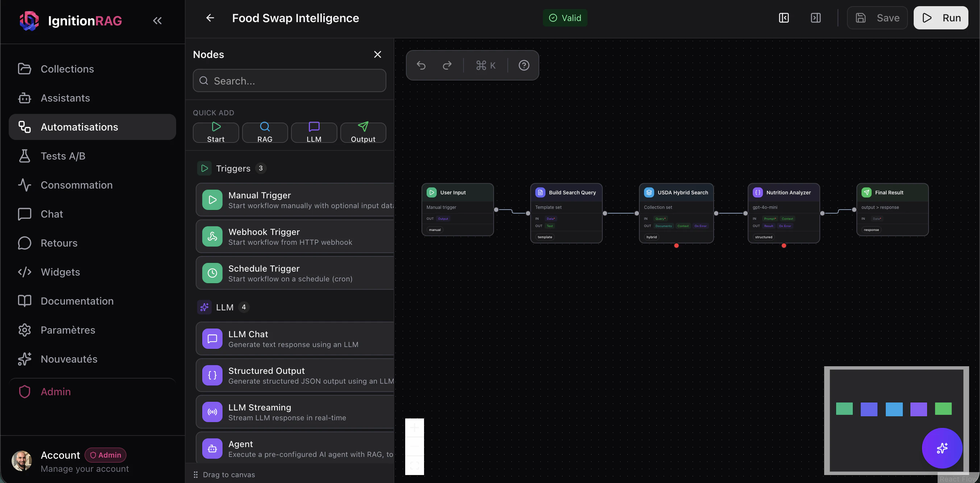980x483 pixels.
Task: Undo the last canvas action
Action: pos(422,65)
